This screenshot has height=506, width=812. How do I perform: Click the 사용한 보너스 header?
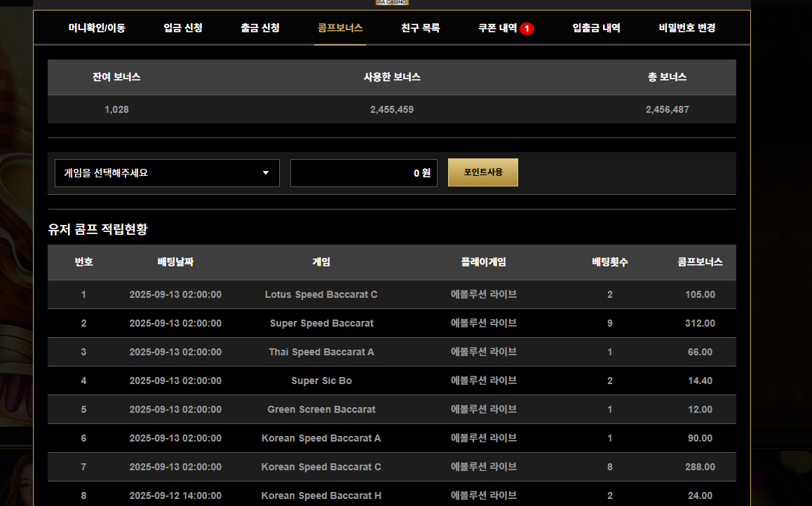pyautogui.click(x=391, y=77)
